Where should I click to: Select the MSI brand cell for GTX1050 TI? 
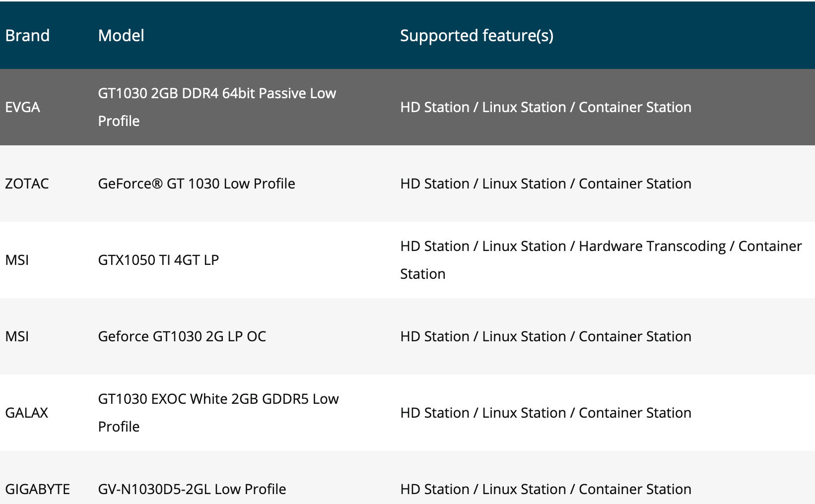17,260
